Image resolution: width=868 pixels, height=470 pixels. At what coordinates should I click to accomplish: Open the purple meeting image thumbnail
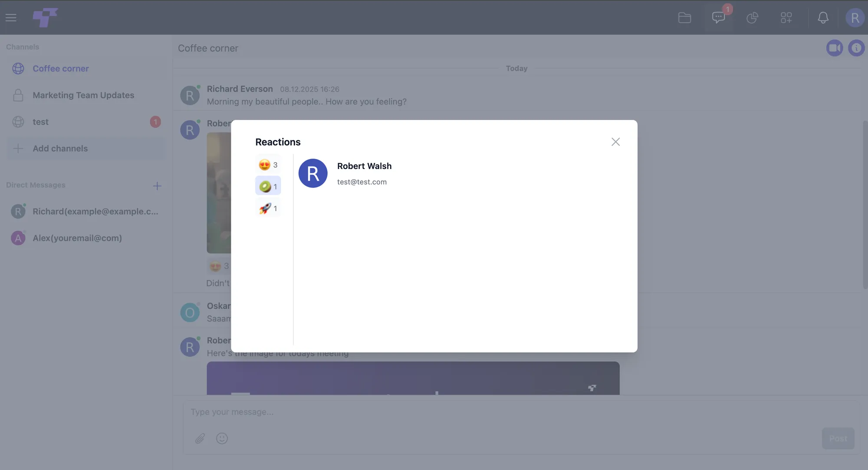tap(413, 378)
